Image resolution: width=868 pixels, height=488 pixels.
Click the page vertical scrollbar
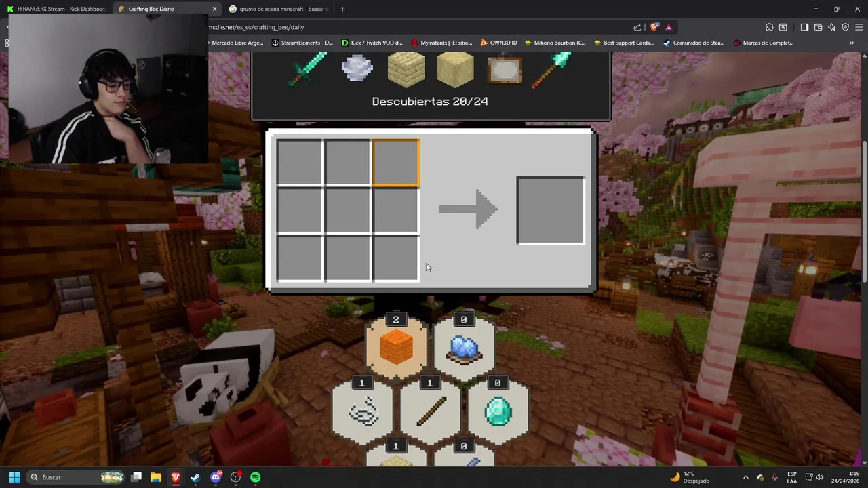pos(864,210)
